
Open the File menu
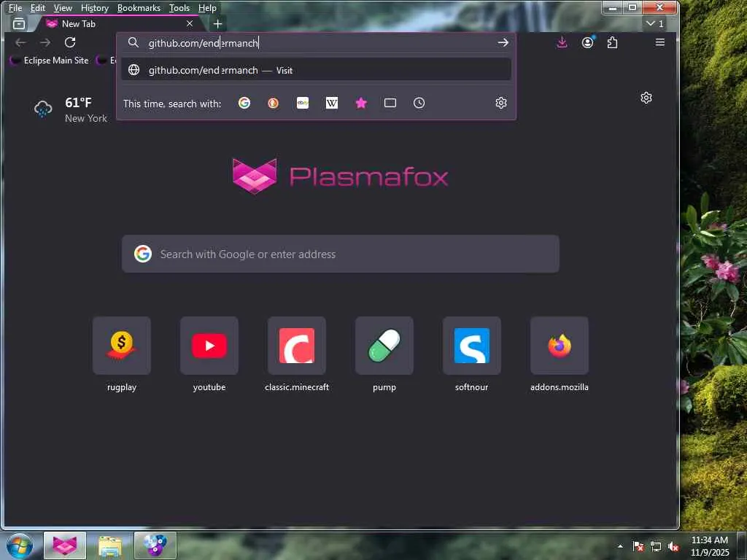click(15, 7)
